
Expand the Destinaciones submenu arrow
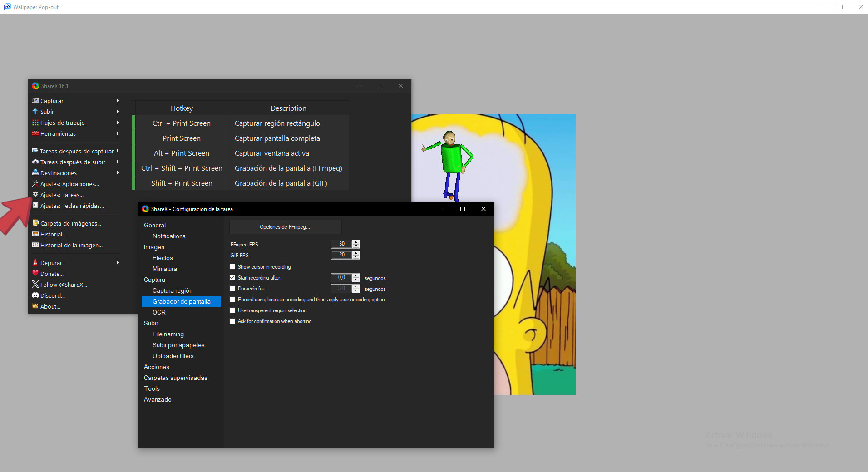point(118,173)
